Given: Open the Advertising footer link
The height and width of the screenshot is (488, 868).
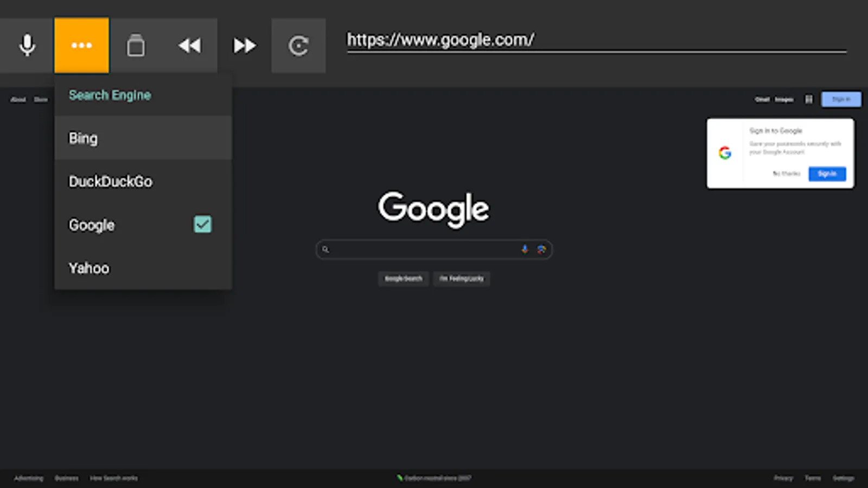Looking at the screenshot, I should 29,478.
